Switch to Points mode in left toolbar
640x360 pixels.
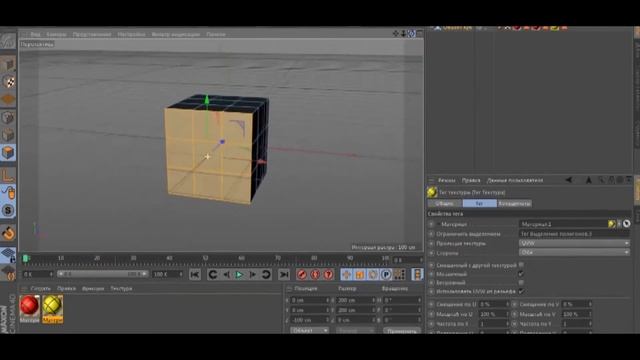coord(8,118)
